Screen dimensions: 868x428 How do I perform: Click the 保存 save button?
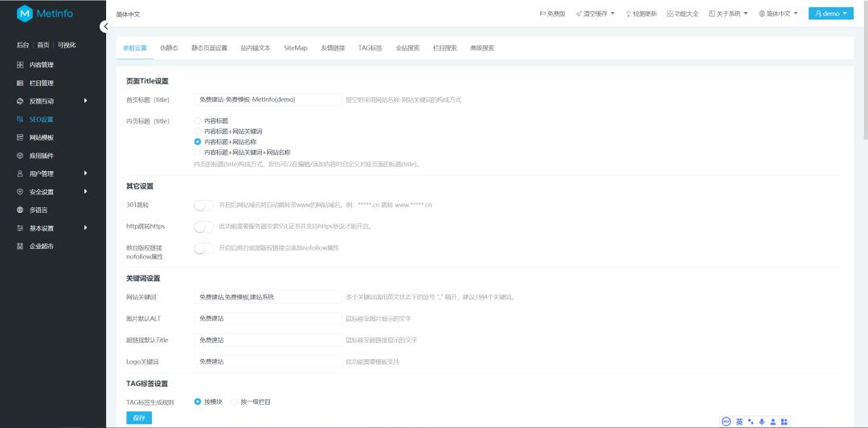tap(139, 418)
